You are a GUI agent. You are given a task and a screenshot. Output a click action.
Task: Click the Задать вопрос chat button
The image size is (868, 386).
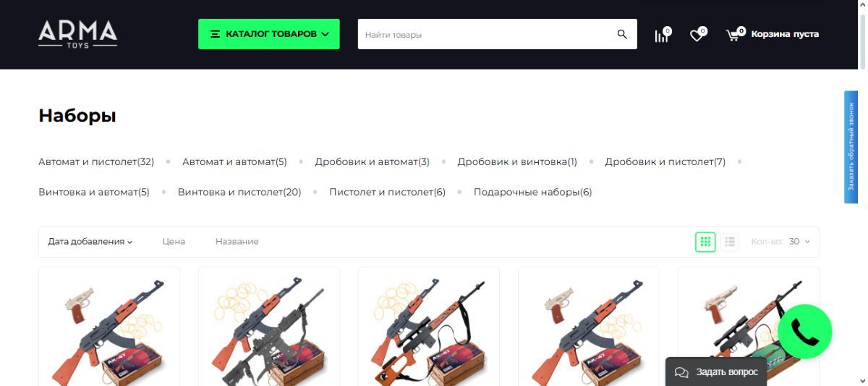[x=715, y=372]
